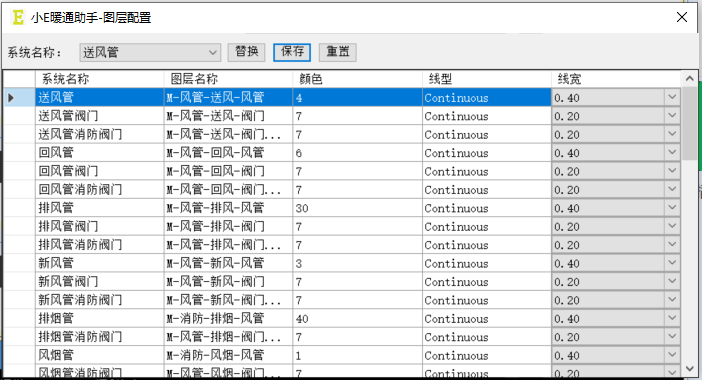Open line width dropdown for 新风管消防阀门 row
The width and height of the screenshot is (702, 380).
coord(672,300)
